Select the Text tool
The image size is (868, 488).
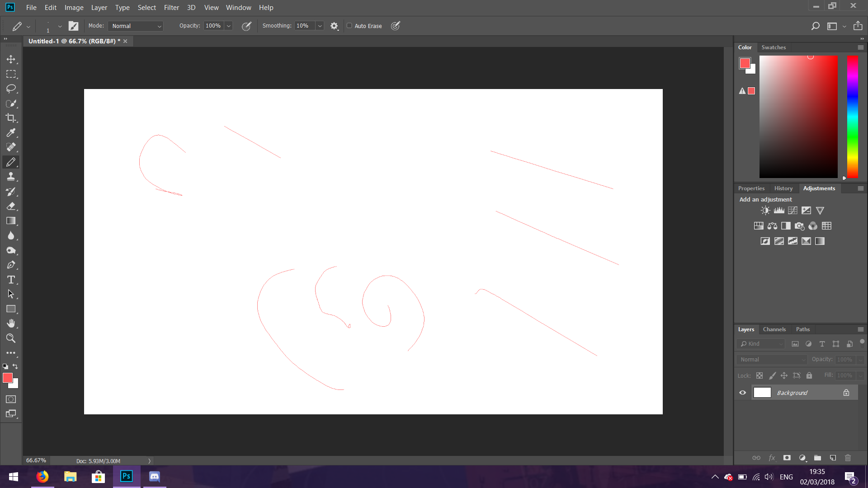[x=11, y=279]
